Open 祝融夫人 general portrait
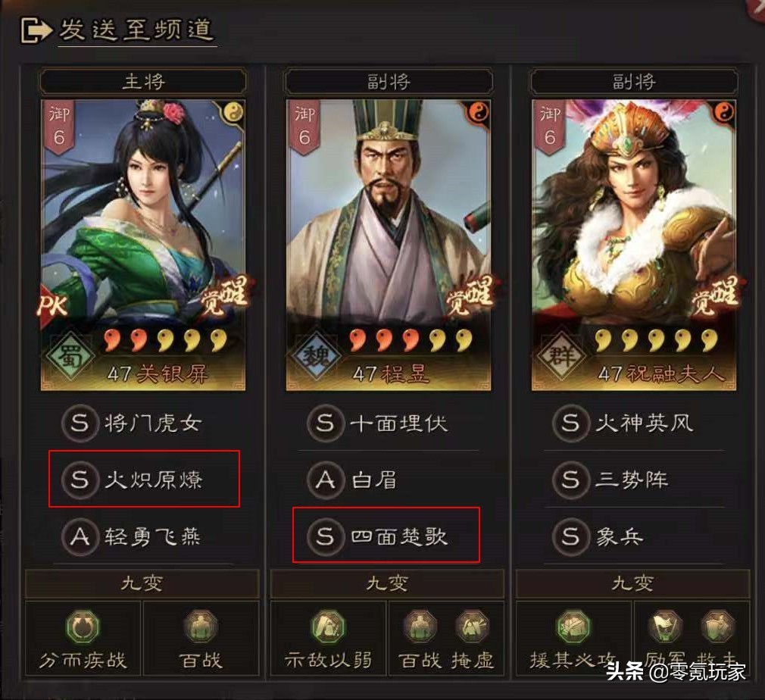This screenshot has width=765, height=700. point(633,245)
